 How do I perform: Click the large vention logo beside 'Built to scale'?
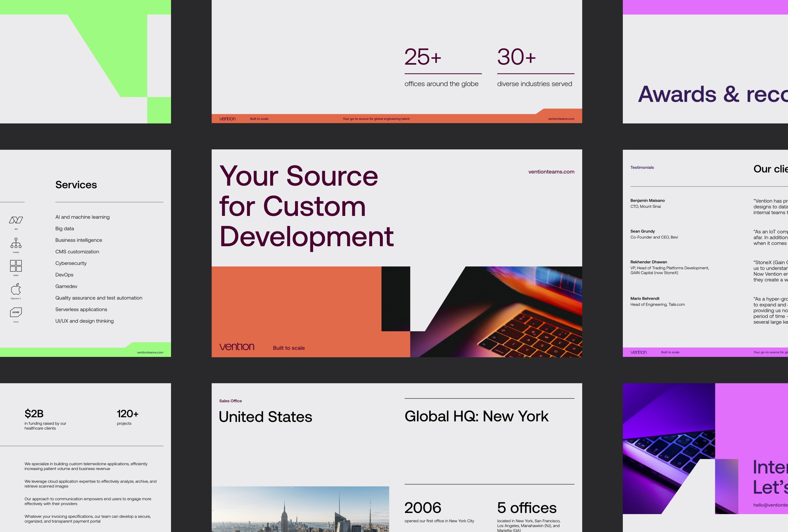237,347
